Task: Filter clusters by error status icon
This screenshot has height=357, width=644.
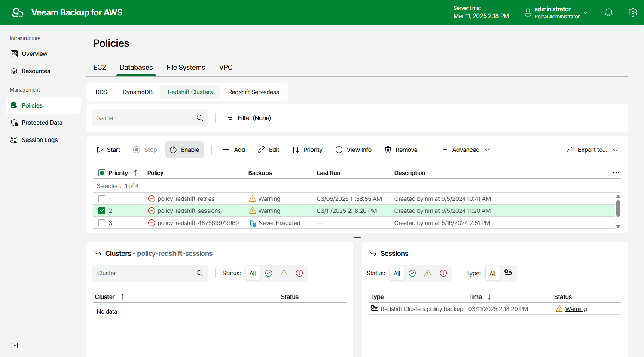Action: 299,273
